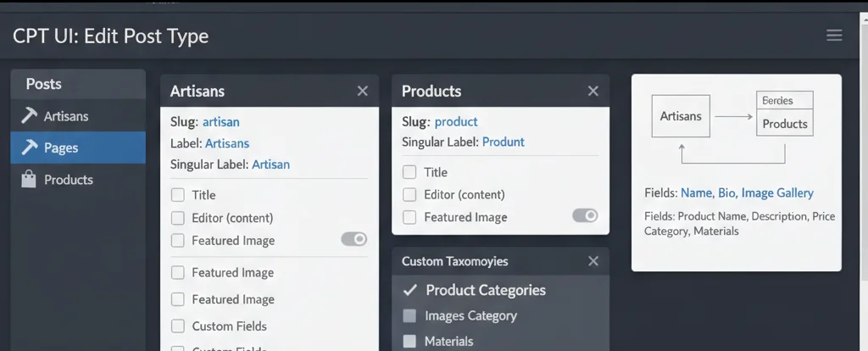This screenshot has width=868, height=351.
Task: Click the shopping bag icon beside Products
Action: (29, 179)
